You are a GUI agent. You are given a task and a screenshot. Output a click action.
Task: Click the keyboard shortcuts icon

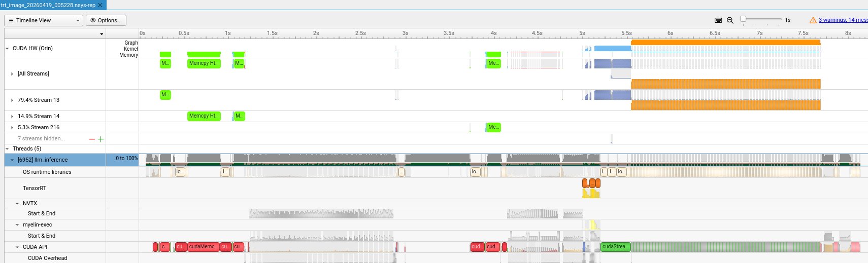tap(718, 20)
